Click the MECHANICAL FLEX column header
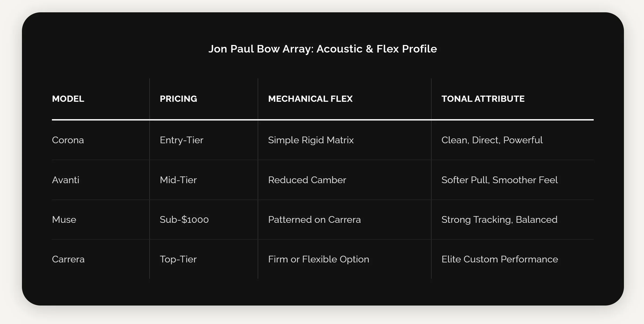Screen dimensions: 644x324 [x=344, y=99]
